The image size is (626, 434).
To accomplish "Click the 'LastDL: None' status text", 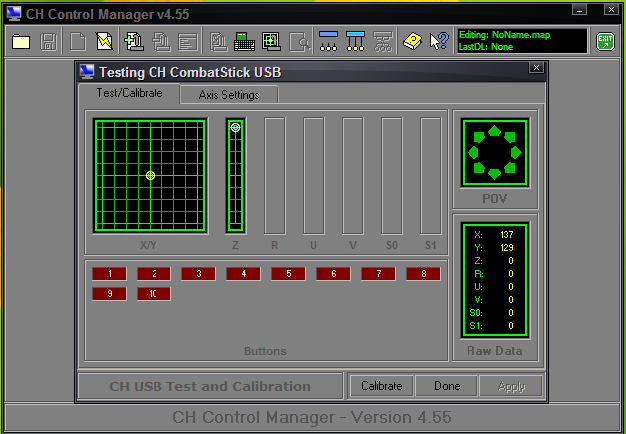I will coord(485,47).
